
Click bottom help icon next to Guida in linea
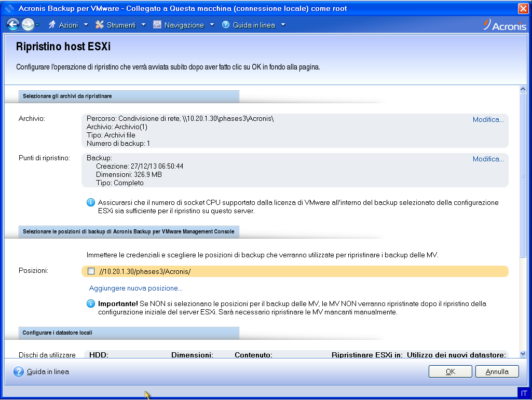tap(19, 371)
